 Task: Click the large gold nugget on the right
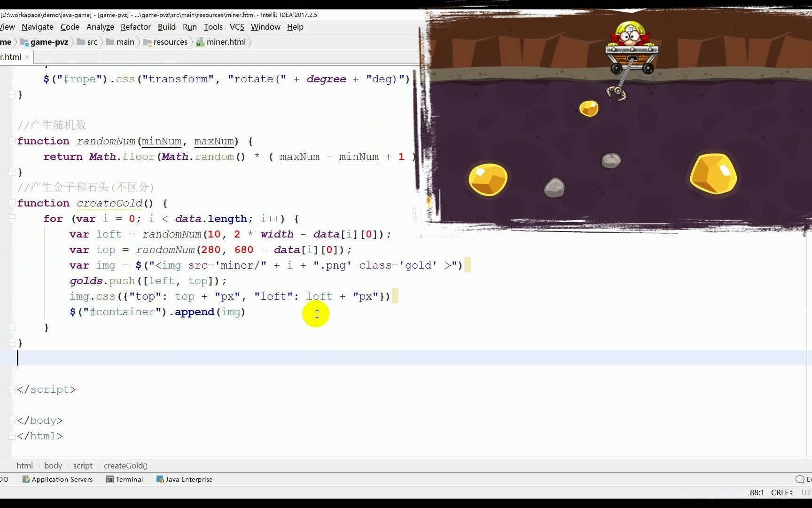713,174
